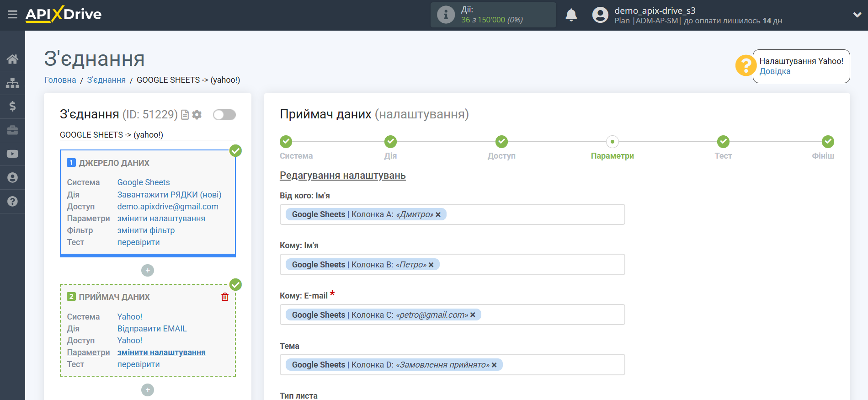This screenshot has height=400, width=868.
Task: Click demo.apixdrive@gmail.com access link
Action: point(168,207)
